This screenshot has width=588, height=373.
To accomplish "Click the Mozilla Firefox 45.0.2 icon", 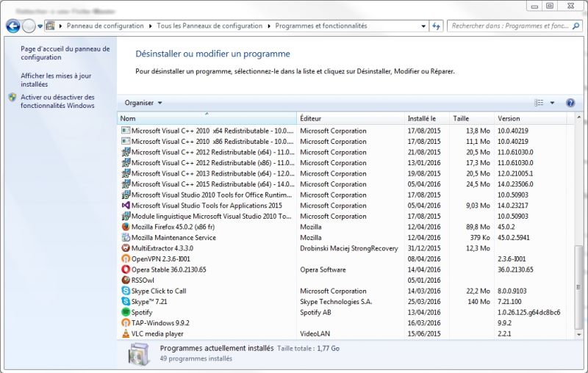I will coord(126,227).
